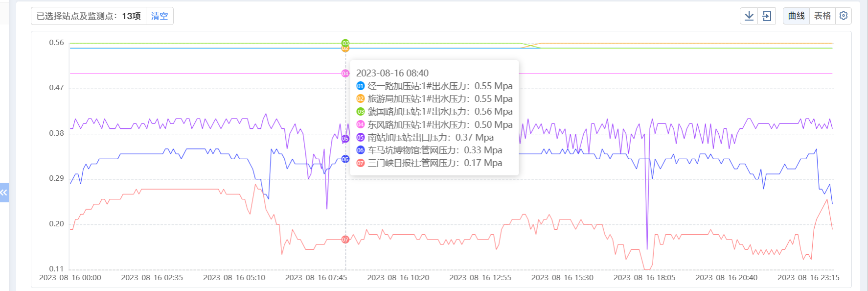Click x-axis label 2023-08-16 23:15
The width and height of the screenshot is (868, 291).
click(808, 278)
